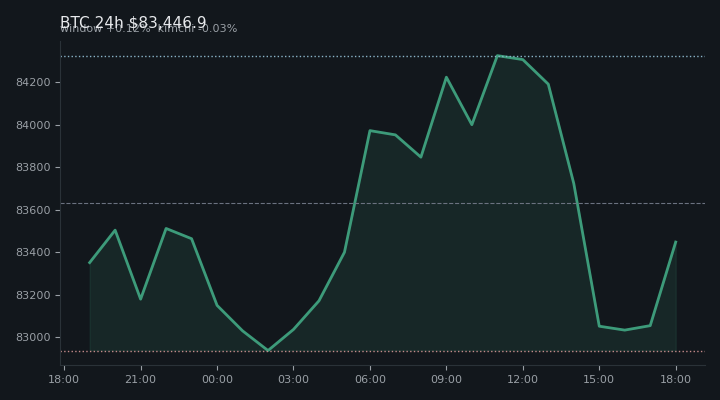Click the 06:00 time axis label
The height and width of the screenshot is (400, 720).
(x=370, y=379)
